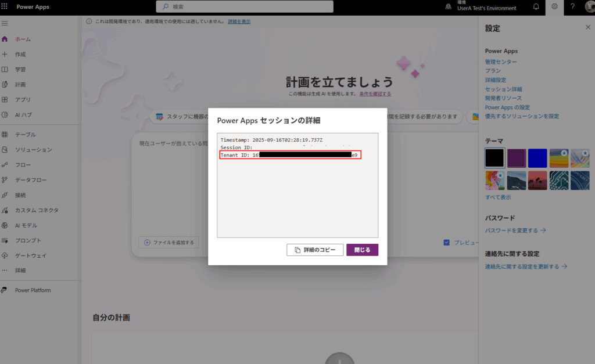The width and height of the screenshot is (595, 364).
Task: Click the 条件を確認する link
Action: (x=375, y=93)
